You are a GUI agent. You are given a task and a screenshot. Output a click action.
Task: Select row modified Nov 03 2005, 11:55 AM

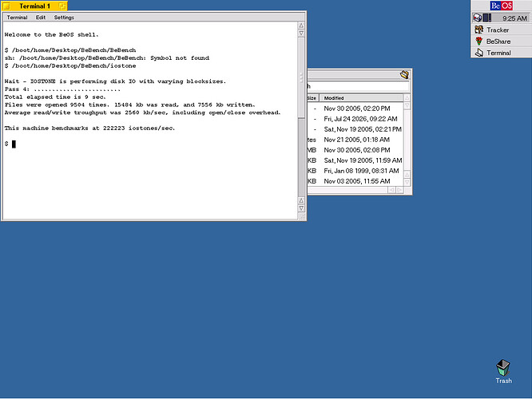point(355,181)
